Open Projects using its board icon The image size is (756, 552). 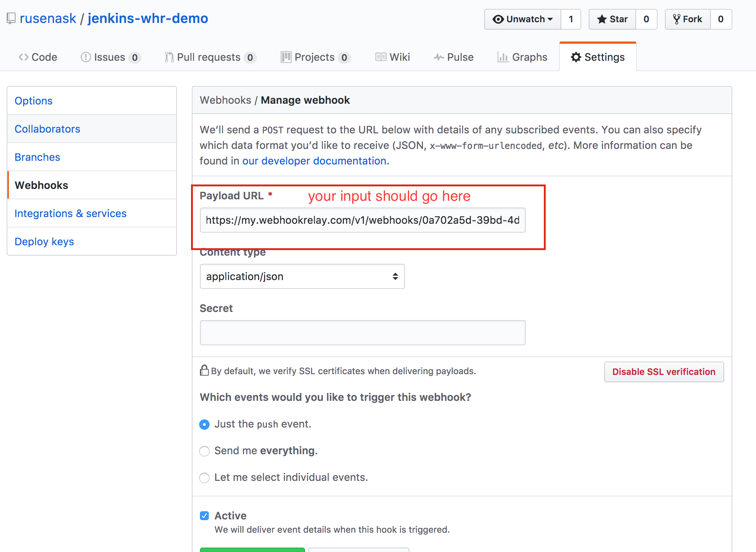point(286,57)
